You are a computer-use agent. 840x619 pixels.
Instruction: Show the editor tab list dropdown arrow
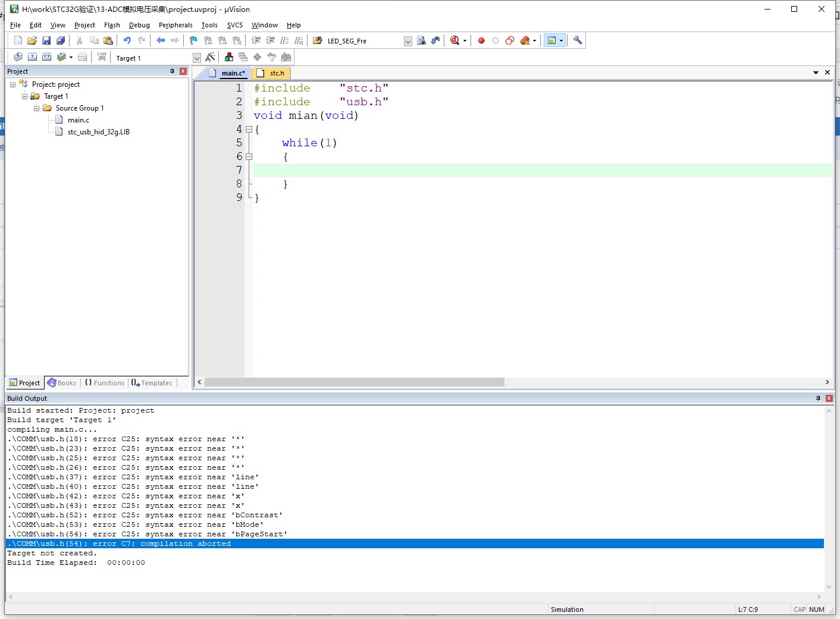point(816,73)
